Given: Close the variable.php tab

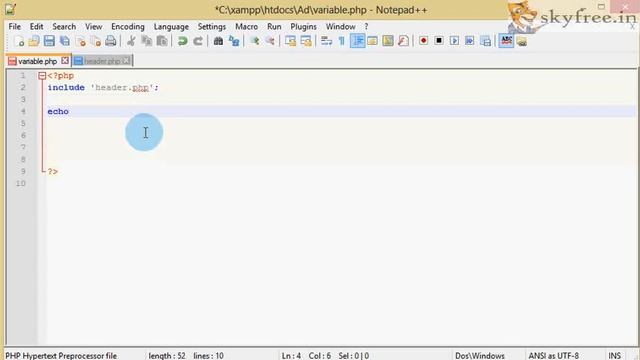Looking at the screenshot, I should click(64, 61).
